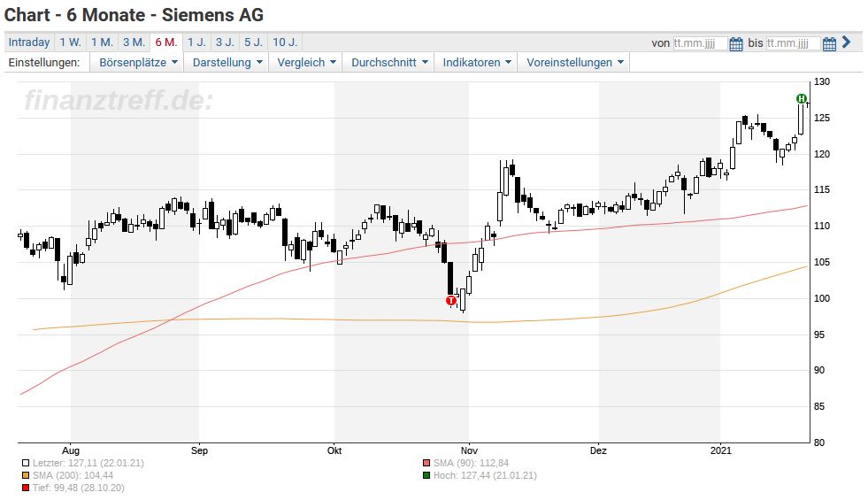Click legend text 'SMA (90): 112,84'
The image size is (868, 500).
pos(471,463)
